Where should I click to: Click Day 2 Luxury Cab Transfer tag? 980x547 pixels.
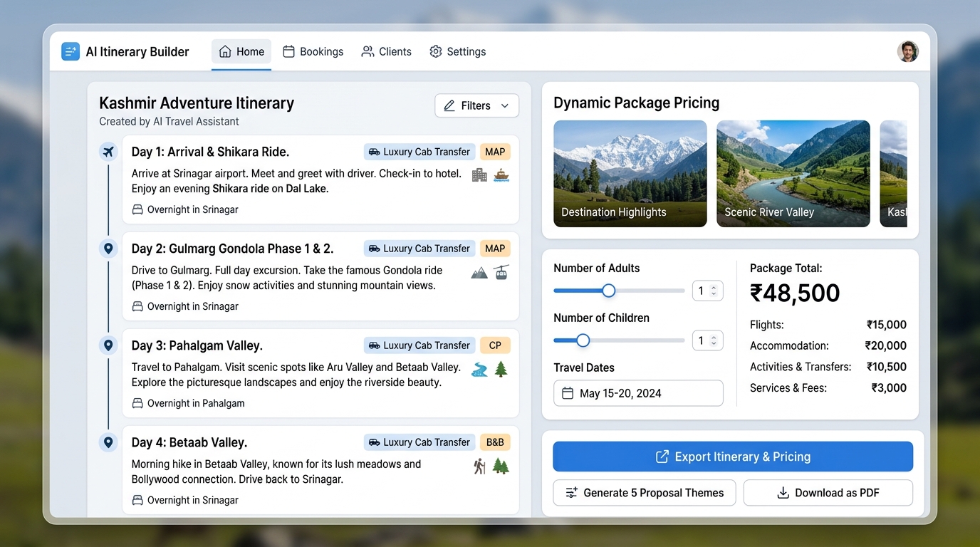419,249
